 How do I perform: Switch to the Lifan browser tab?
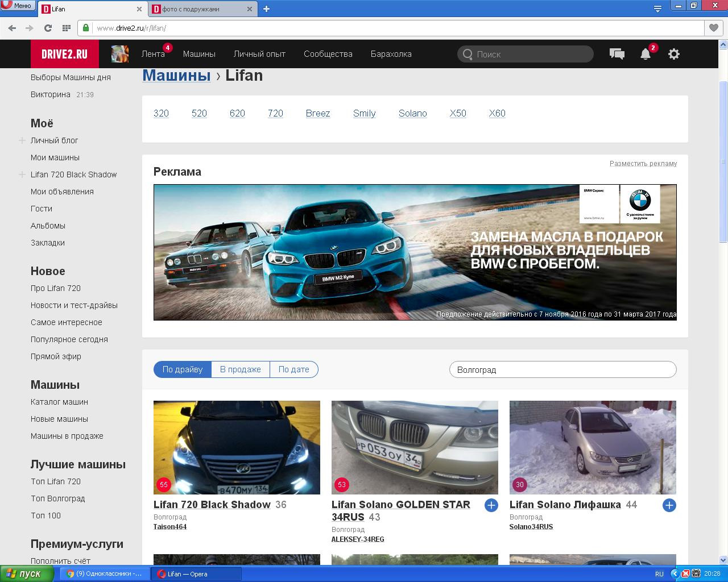click(x=90, y=9)
